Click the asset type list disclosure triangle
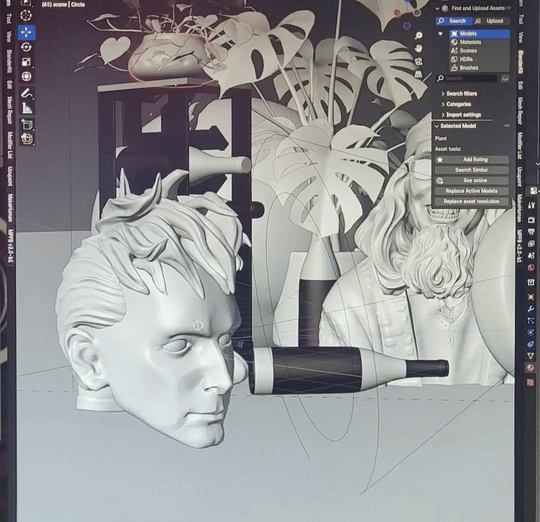The image size is (540, 522). (x=440, y=34)
